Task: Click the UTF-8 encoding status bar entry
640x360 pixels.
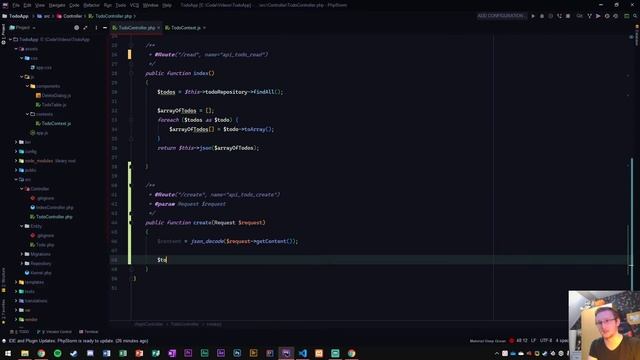Action: (546, 340)
